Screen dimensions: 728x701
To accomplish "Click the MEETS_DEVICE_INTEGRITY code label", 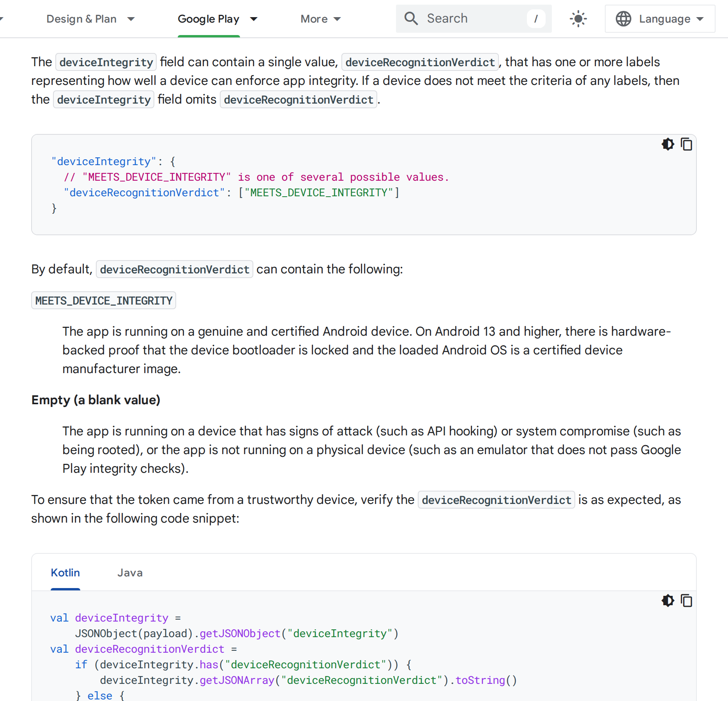I will [x=104, y=301].
